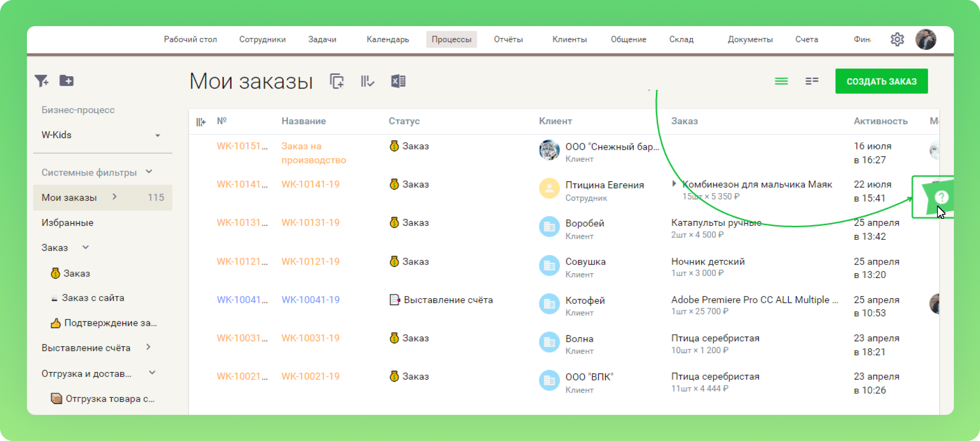Sort by the Статус column header

click(404, 121)
